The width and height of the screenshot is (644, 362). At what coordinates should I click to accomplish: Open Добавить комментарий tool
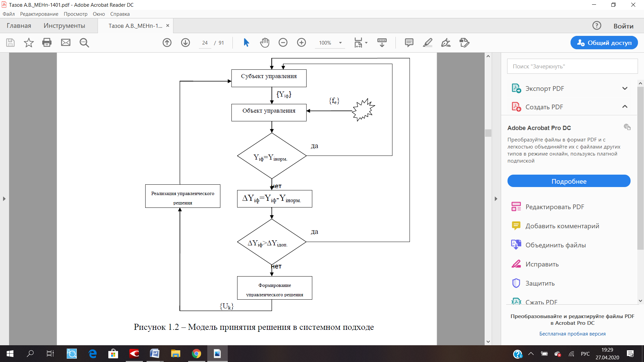pyautogui.click(x=555, y=226)
